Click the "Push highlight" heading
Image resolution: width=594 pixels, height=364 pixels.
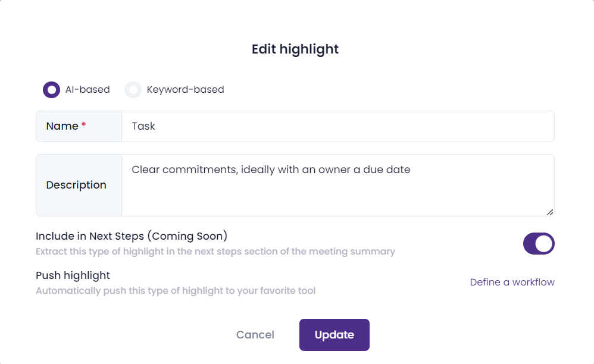point(73,275)
